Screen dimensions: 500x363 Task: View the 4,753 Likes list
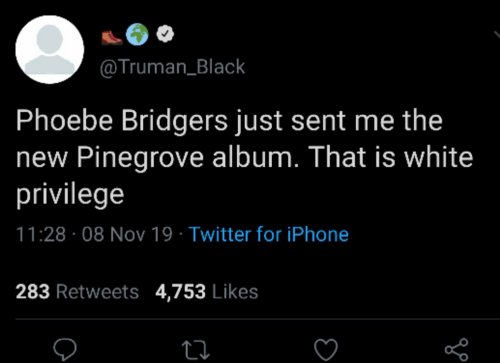[x=207, y=292]
